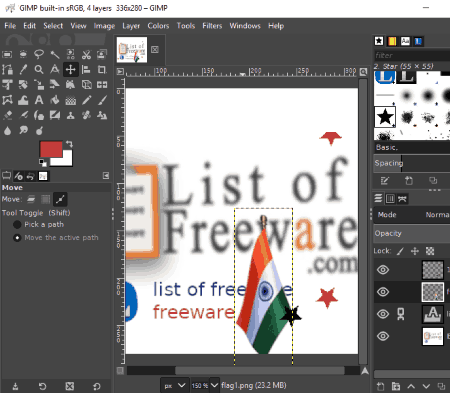Image resolution: width=450 pixels, height=393 pixels.
Task: Select the Alignment tool
Action: point(86,70)
